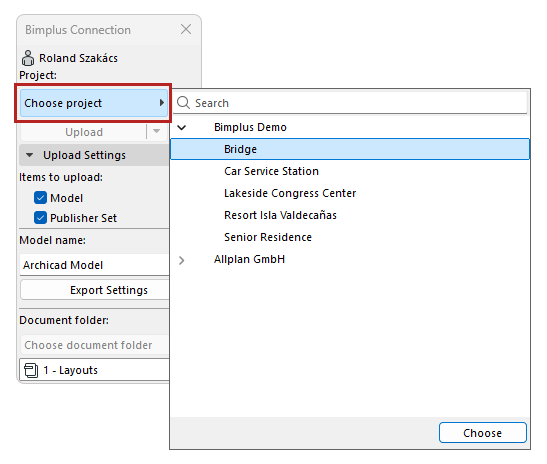547x464 pixels.
Task: Collapse the Bimplus Demo tree group
Action: [181, 127]
